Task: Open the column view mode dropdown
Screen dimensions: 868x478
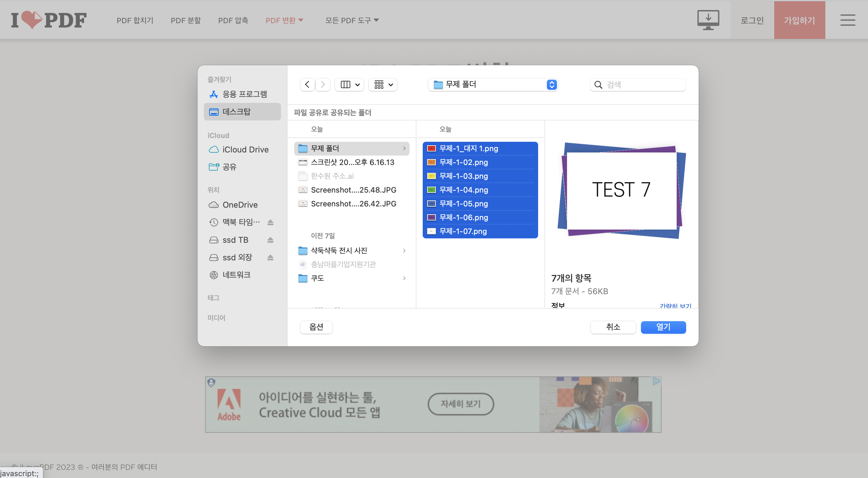Action: [x=349, y=85]
